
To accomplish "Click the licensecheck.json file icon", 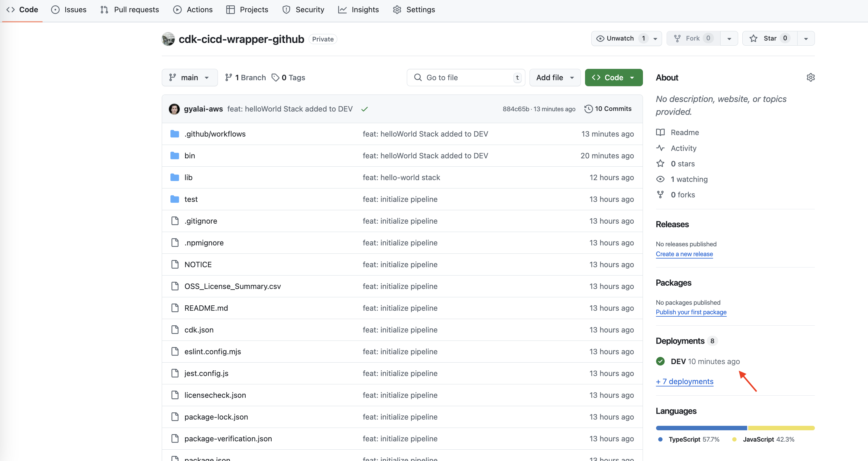I will pos(175,395).
